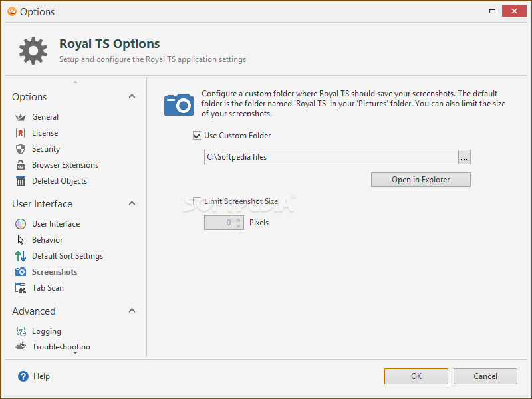Open Default Sort Settings
The width and height of the screenshot is (532, 399).
click(68, 256)
